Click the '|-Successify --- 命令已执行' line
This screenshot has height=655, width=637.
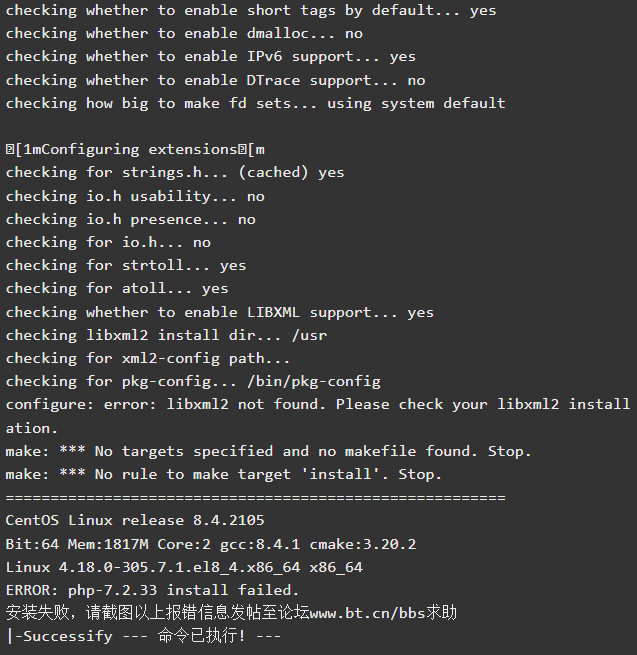pyautogui.click(x=144, y=636)
